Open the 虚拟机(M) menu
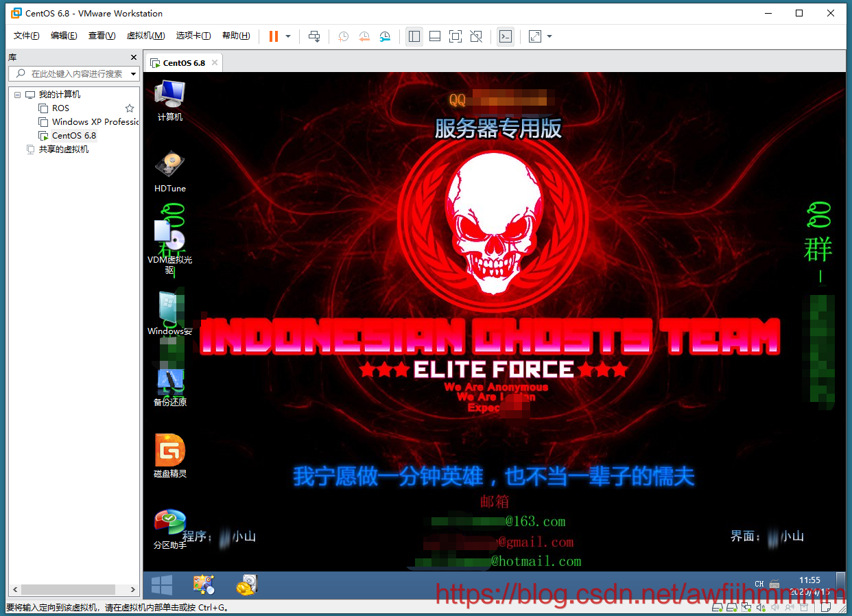Screen dimensions: 852x616 pos(145,36)
